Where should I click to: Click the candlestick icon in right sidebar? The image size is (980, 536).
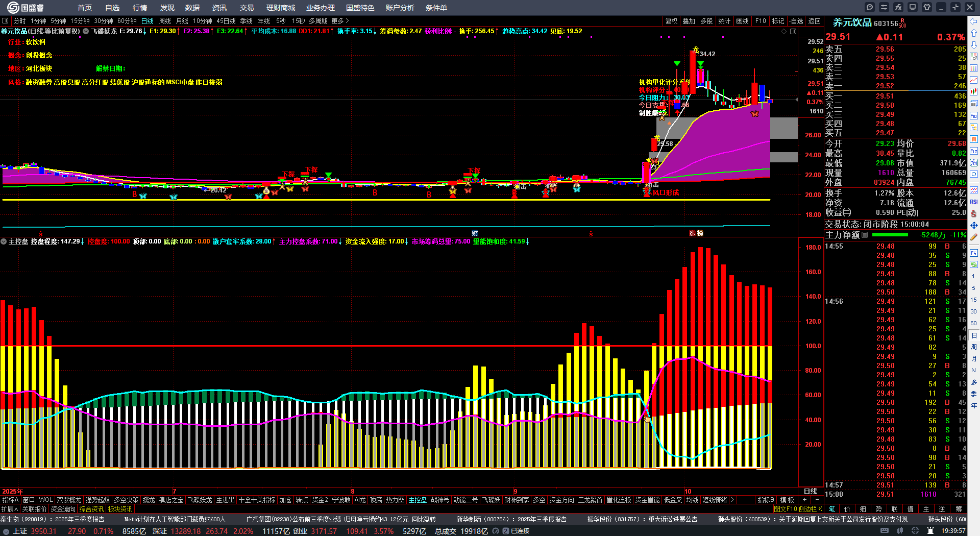(974, 92)
